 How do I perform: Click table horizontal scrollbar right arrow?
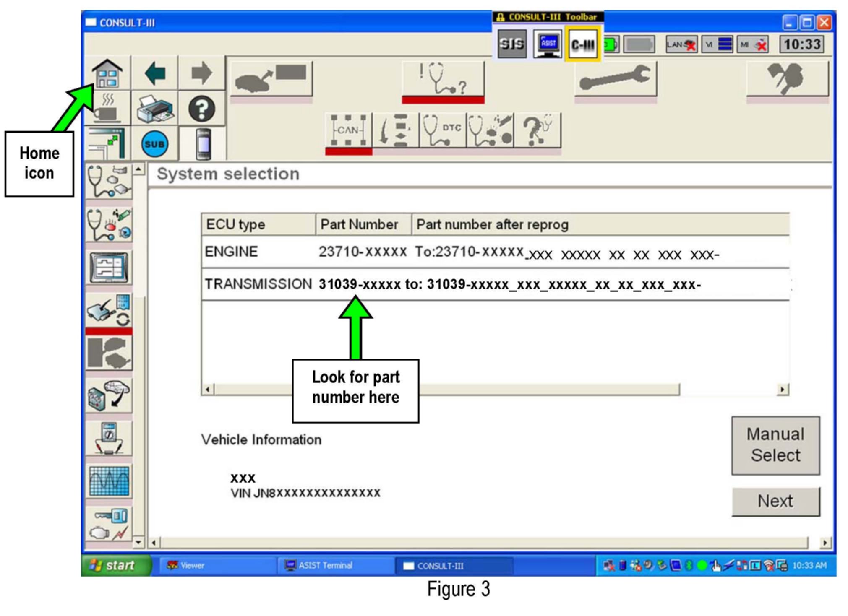[782, 390]
